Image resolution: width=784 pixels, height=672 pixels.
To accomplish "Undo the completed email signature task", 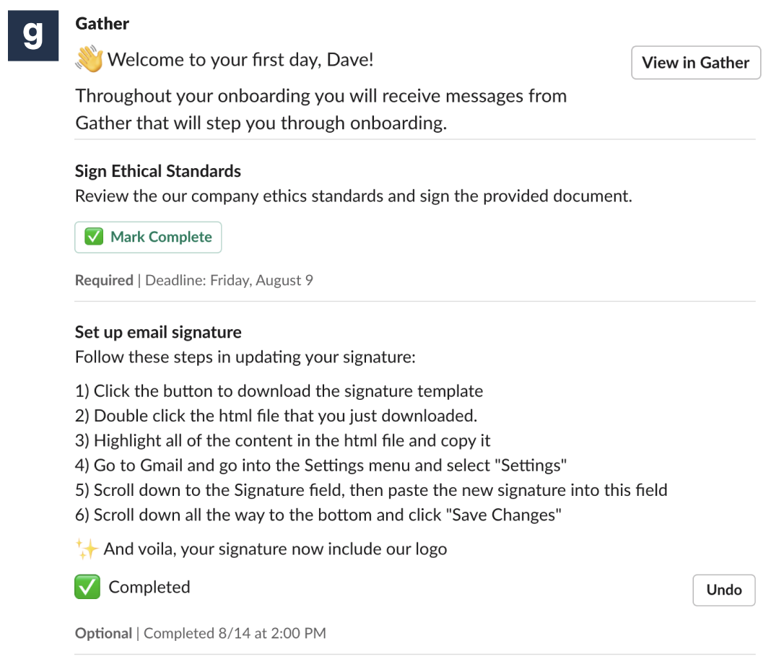I will click(x=723, y=590).
